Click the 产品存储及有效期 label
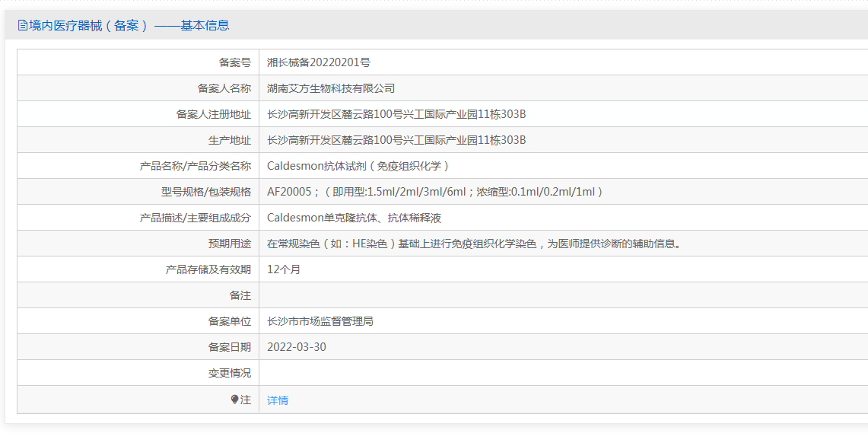The width and height of the screenshot is (868, 446). click(x=208, y=270)
